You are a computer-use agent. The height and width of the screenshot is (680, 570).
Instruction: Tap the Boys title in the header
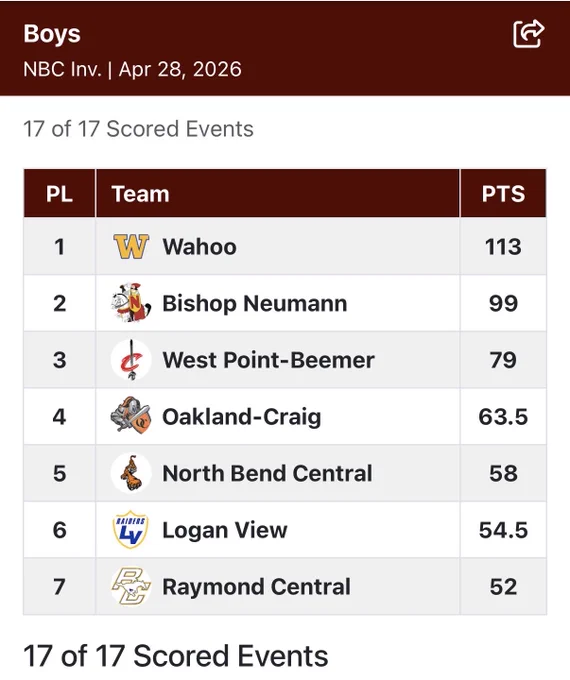pyautogui.click(x=52, y=33)
